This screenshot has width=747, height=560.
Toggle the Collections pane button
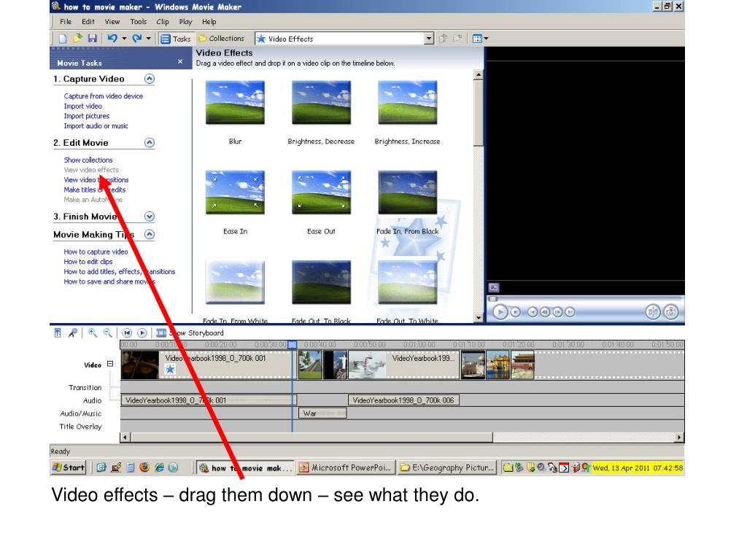click(x=221, y=39)
